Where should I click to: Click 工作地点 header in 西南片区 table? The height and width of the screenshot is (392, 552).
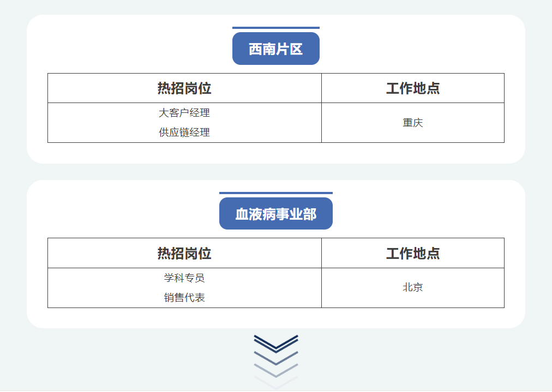point(412,88)
